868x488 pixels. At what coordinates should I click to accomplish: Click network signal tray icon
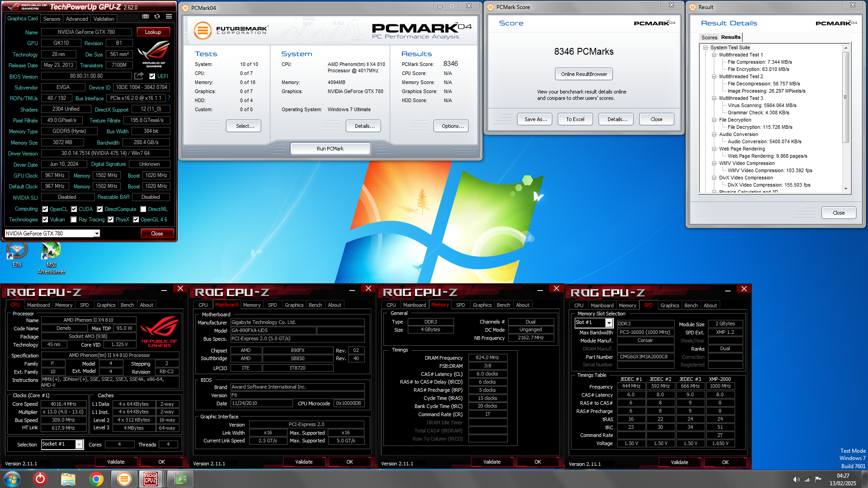(x=807, y=479)
